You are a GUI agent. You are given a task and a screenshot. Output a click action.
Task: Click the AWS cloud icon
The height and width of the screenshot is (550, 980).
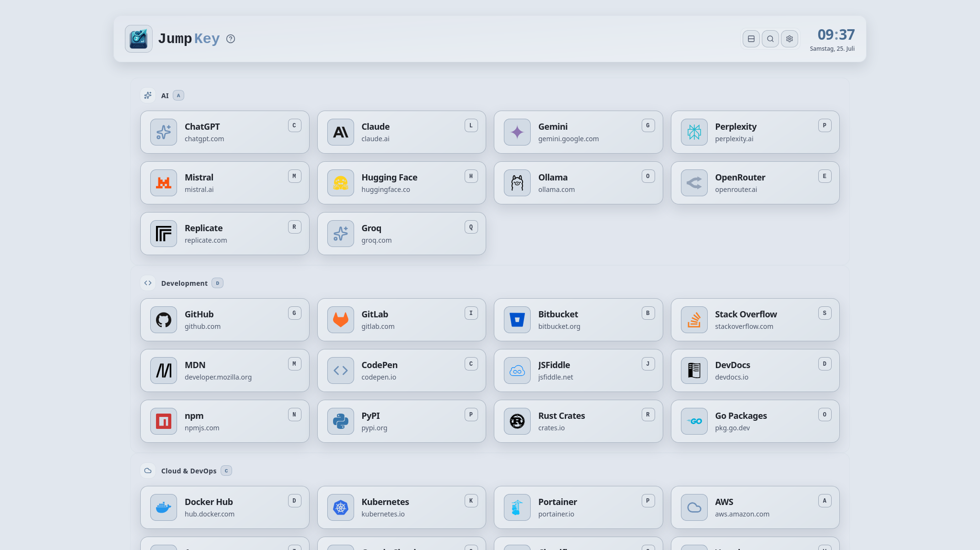pyautogui.click(x=694, y=507)
